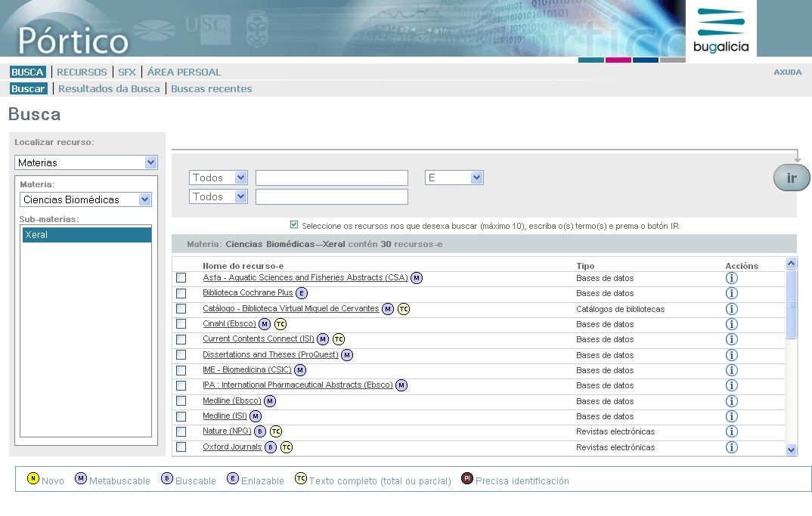This screenshot has width=812, height=516.
Task: Open info icon for Medline (Ebsco)
Action: 731,401
